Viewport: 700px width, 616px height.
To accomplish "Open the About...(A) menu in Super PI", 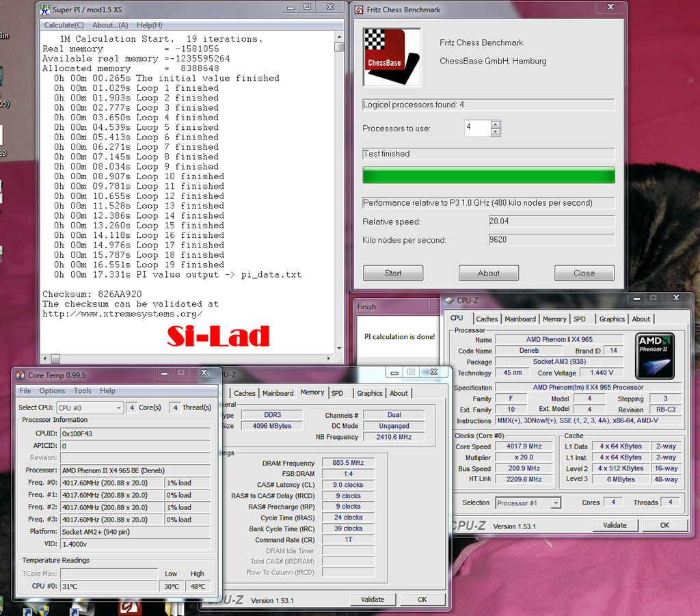I will 110,25.
